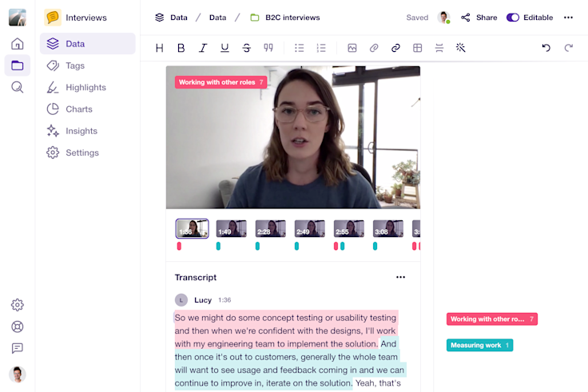The width and height of the screenshot is (588, 392).
Task: Select the 2:49 video thumbnail
Action: coord(310,228)
